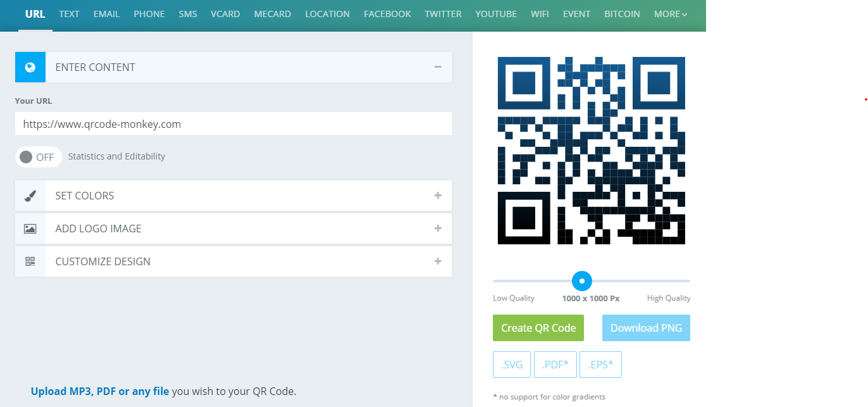Open the FACEBOOK tab
The height and width of the screenshot is (407, 868).
click(387, 14)
